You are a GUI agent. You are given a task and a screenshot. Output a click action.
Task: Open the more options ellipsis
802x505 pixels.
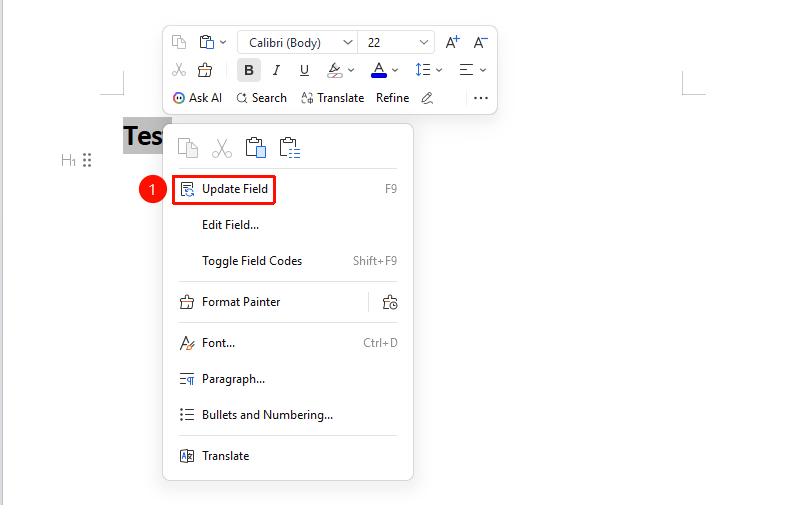coord(481,98)
